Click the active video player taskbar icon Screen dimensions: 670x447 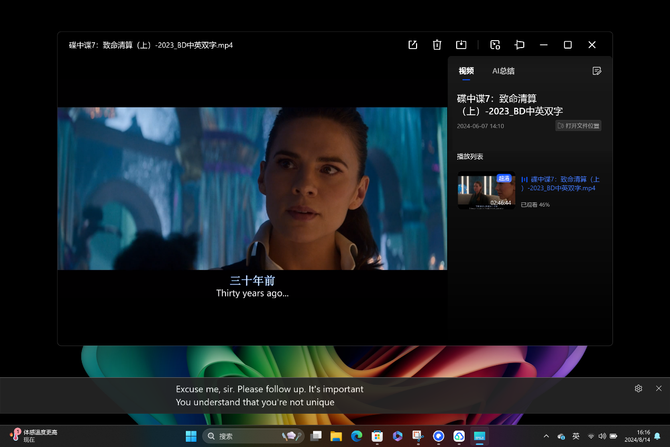[479, 436]
